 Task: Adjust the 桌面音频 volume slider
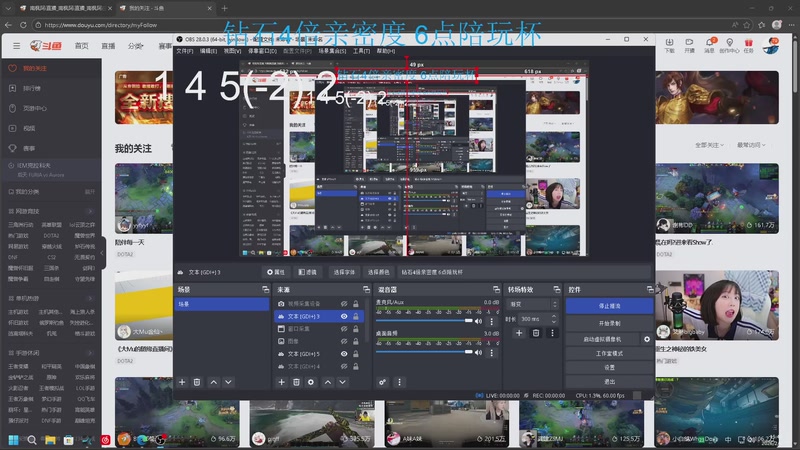pos(424,352)
